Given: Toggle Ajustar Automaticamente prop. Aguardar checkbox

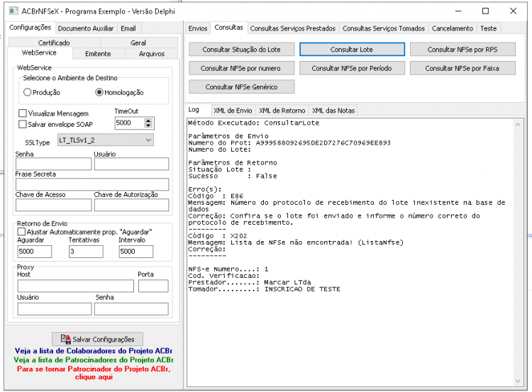Looking at the screenshot, I should coord(21,232).
